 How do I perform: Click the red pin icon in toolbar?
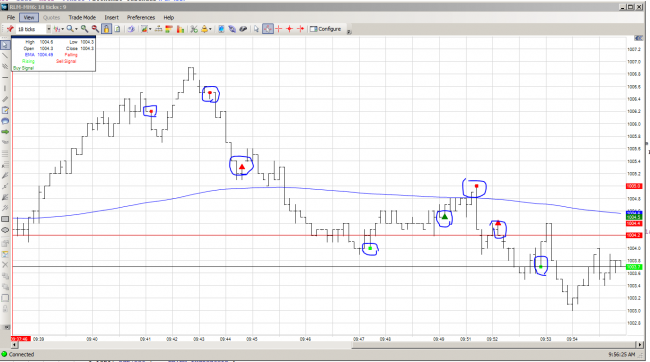point(10,29)
